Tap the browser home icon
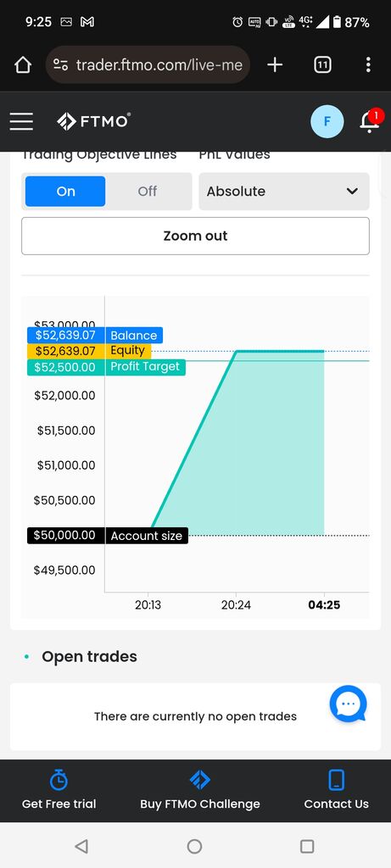 (x=23, y=65)
